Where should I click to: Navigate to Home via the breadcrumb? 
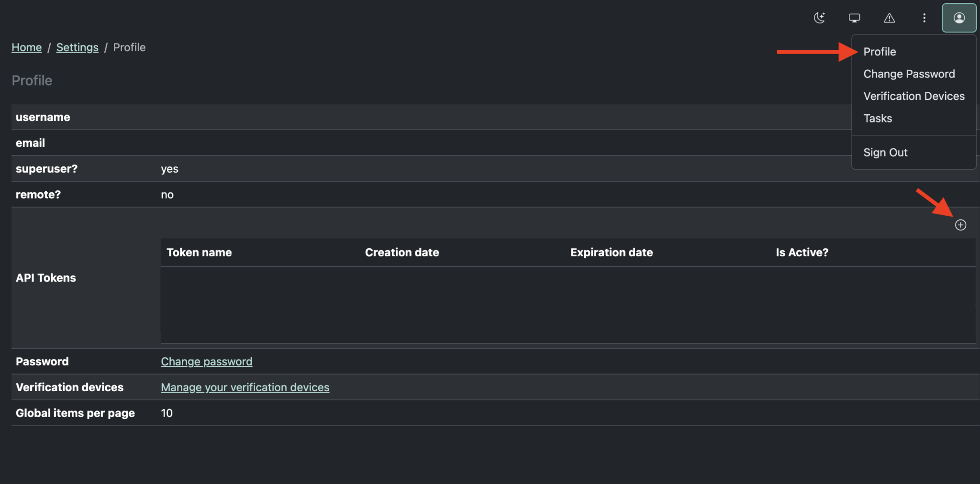click(26, 47)
